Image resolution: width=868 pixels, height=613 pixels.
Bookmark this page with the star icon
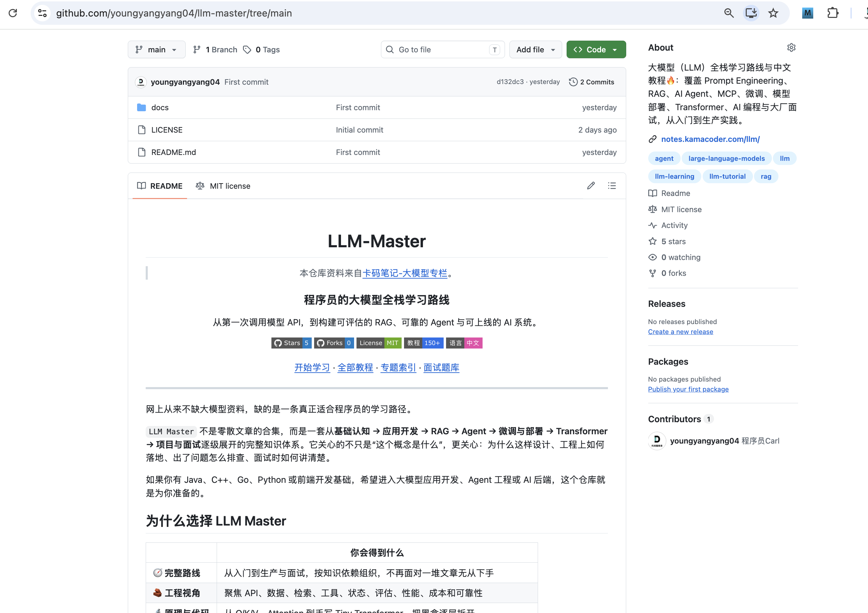(773, 13)
